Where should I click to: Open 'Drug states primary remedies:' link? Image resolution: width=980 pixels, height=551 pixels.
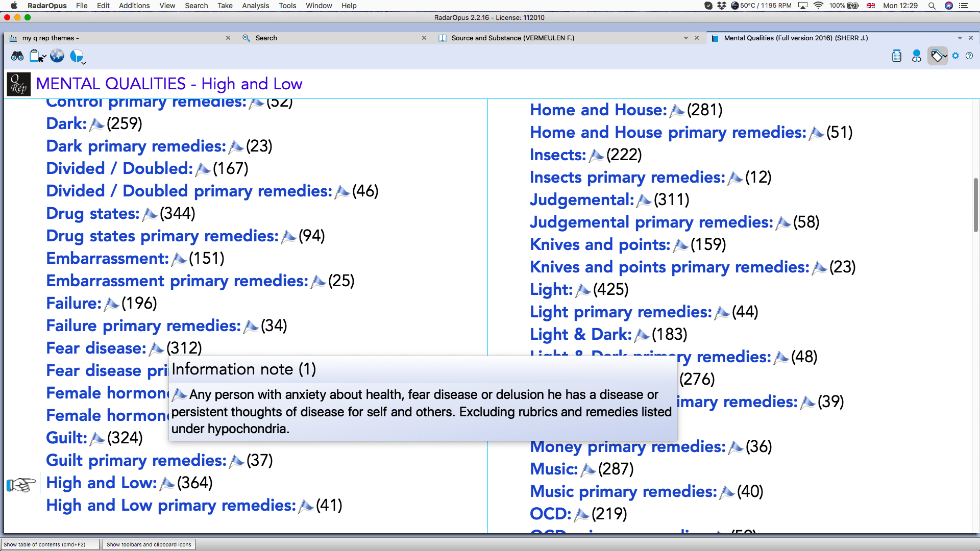click(x=162, y=236)
